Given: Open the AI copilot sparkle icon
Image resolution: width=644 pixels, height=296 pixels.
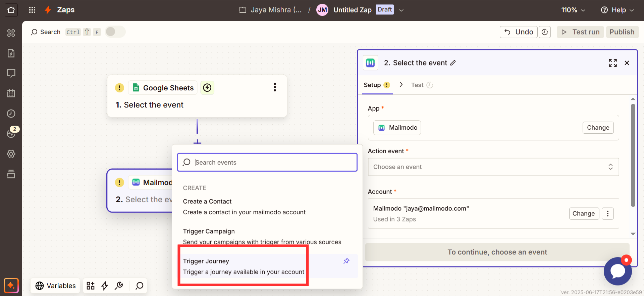Looking at the screenshot, I should coord(11,286).
